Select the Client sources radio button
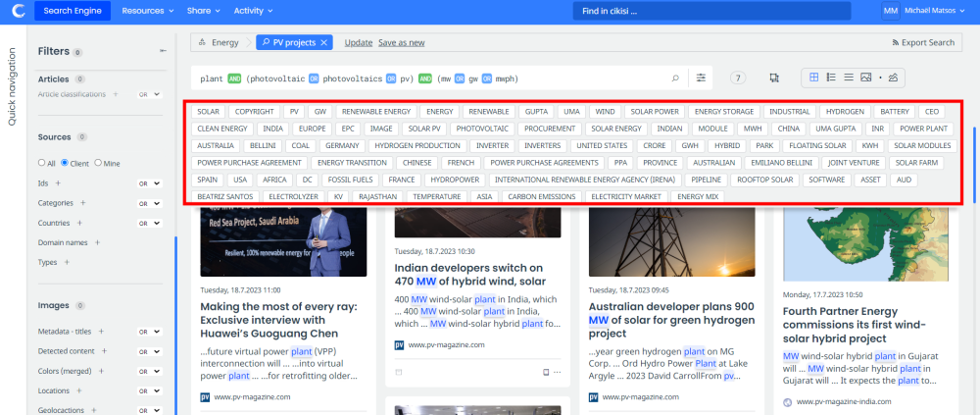The image size is (980, 415). coord(65,163)
